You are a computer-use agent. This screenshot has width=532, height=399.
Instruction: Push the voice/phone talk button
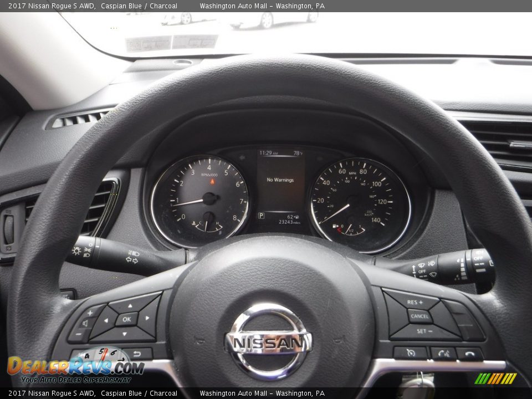tap(443, 354)
